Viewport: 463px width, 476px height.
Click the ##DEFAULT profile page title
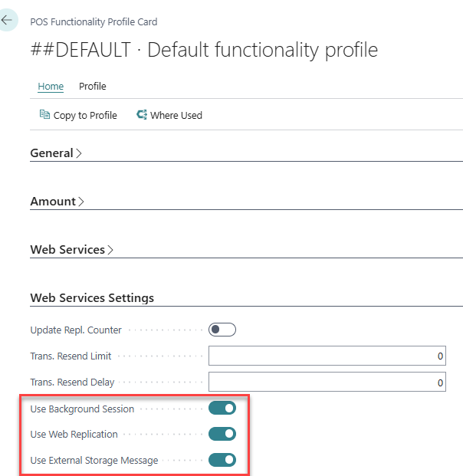pyautogui.click(x=204, y=51)
